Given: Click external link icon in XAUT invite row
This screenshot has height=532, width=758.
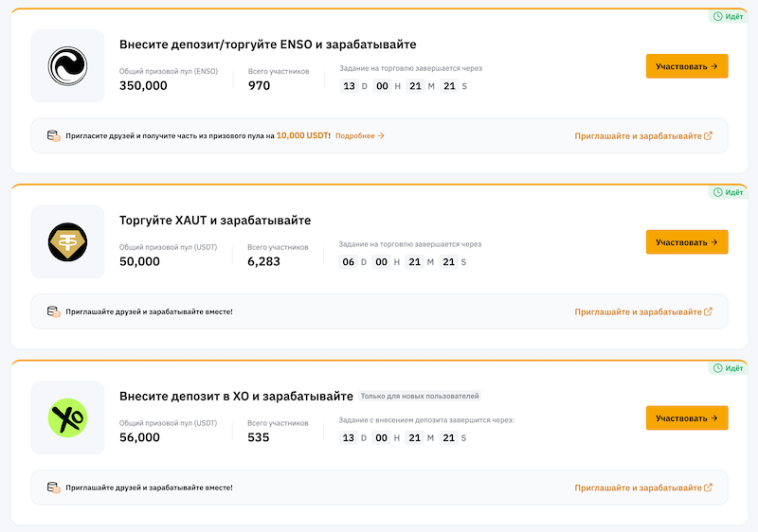Looking at the screenshot, I should [709, 311].
